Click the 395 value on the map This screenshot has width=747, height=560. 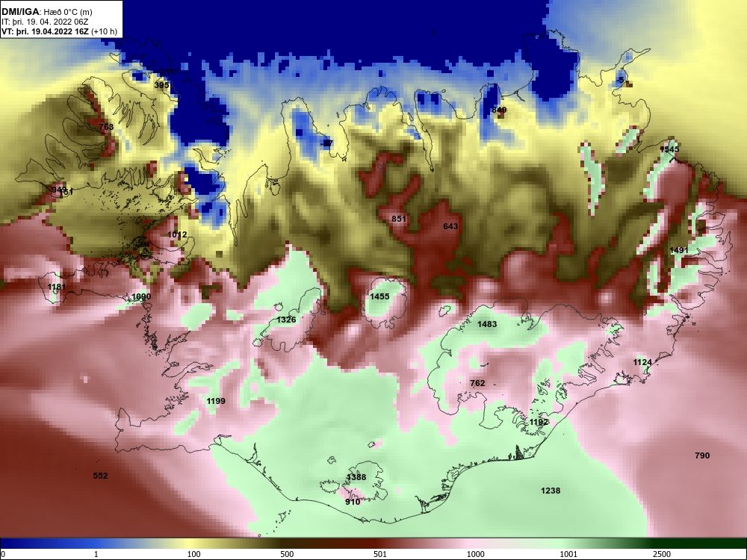(162, 85)
